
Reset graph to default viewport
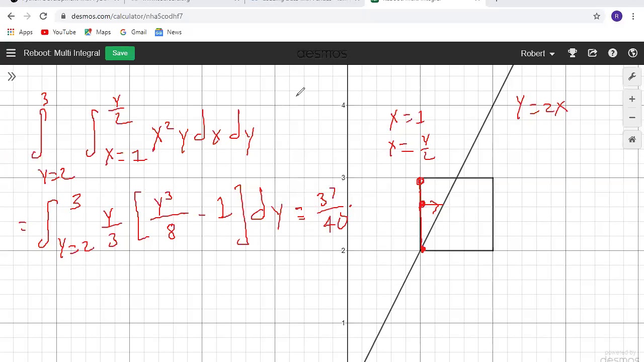coord(632,139)
